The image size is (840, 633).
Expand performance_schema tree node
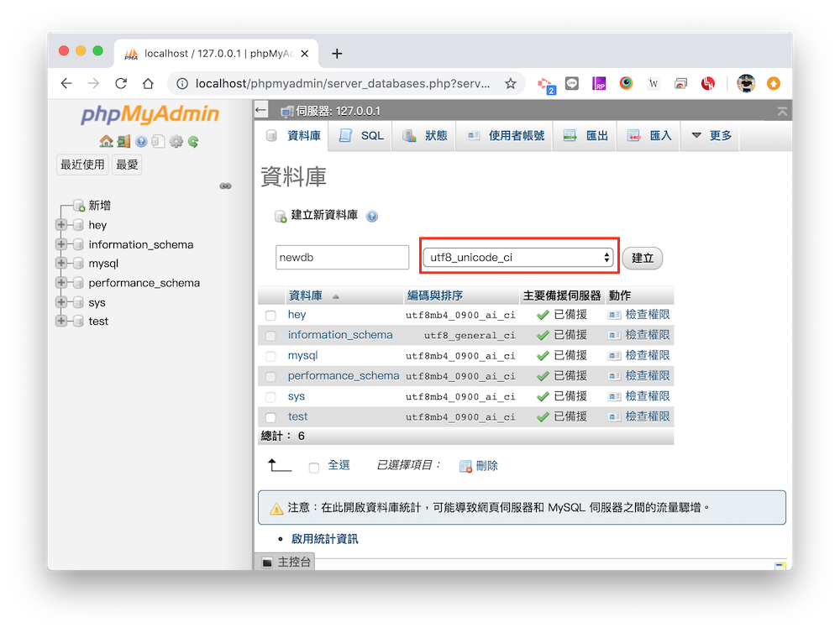pos(61,282)
